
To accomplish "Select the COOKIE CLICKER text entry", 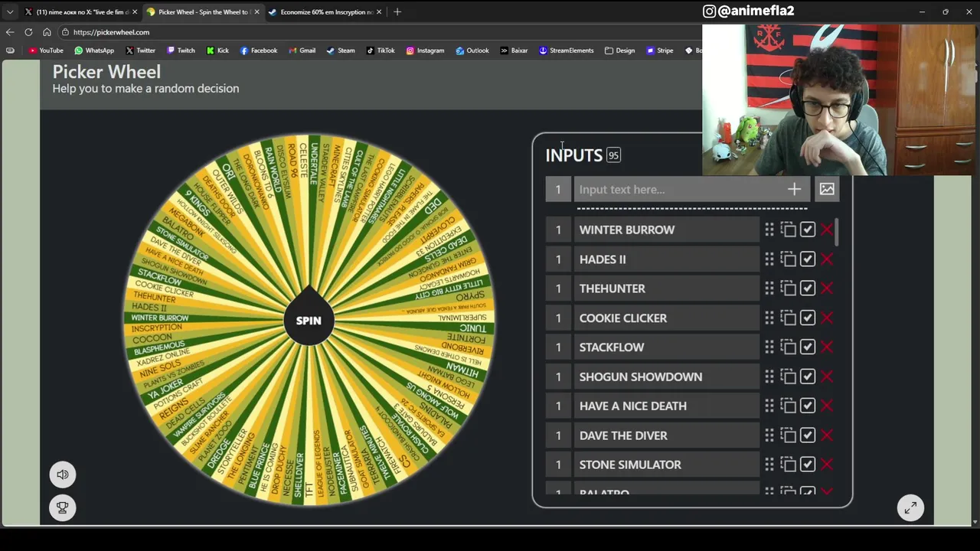I will (x=667, y=318).
